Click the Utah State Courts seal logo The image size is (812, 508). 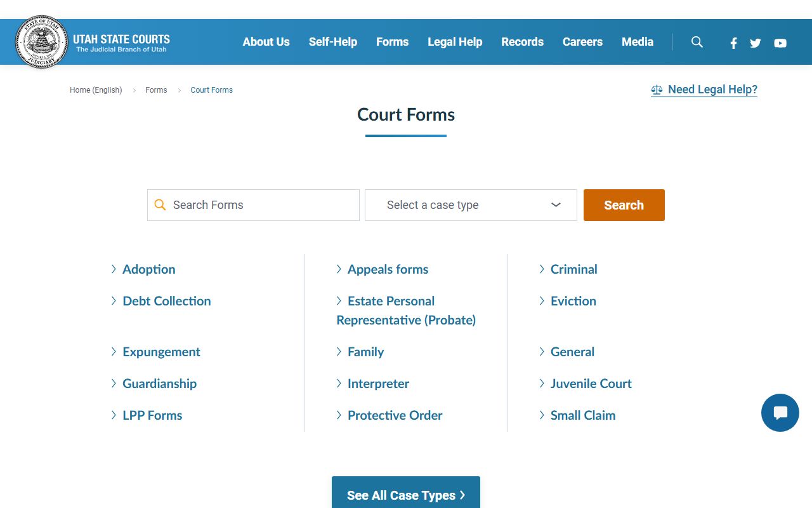(x=42, y=42)
